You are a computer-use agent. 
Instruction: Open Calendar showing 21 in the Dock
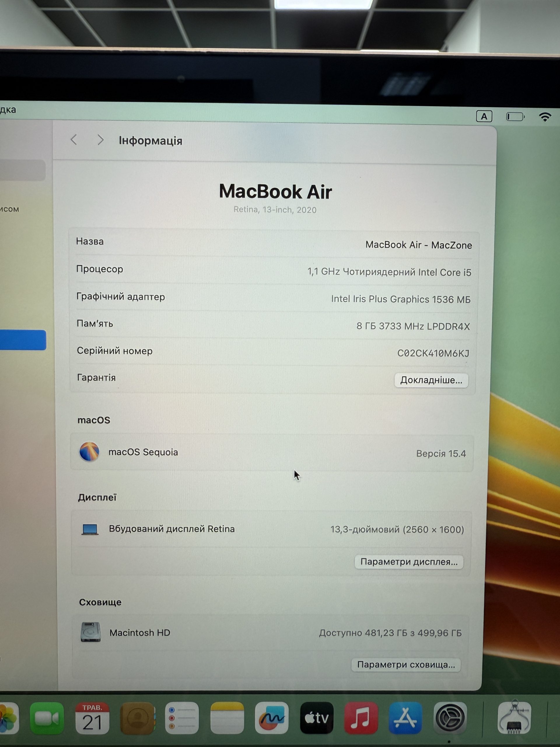pos(92,718)
